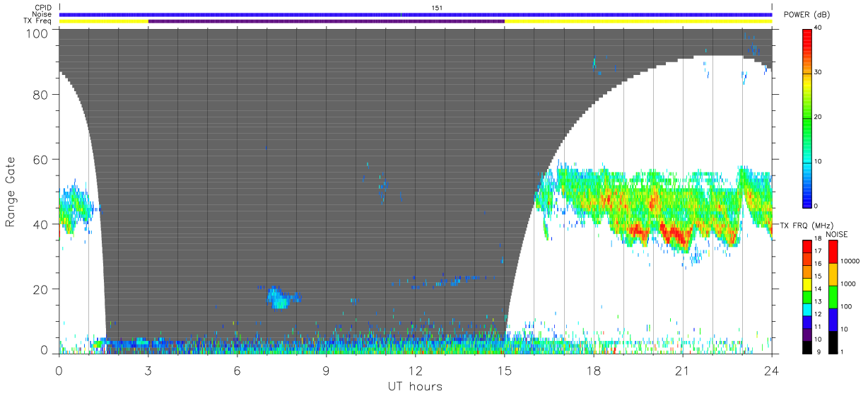Click the 15 tick label on time axis
The image size is (868, 401).
point(504,370)
